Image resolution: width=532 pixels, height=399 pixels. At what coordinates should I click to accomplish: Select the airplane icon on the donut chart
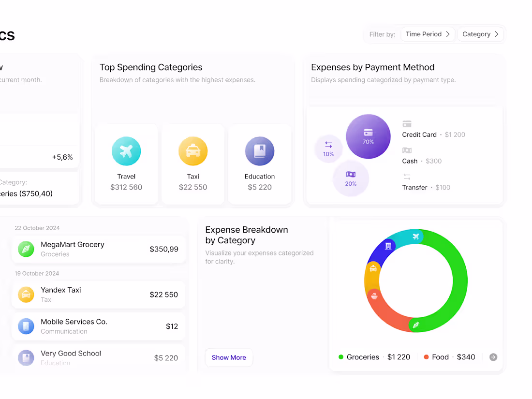click(415, 236)
